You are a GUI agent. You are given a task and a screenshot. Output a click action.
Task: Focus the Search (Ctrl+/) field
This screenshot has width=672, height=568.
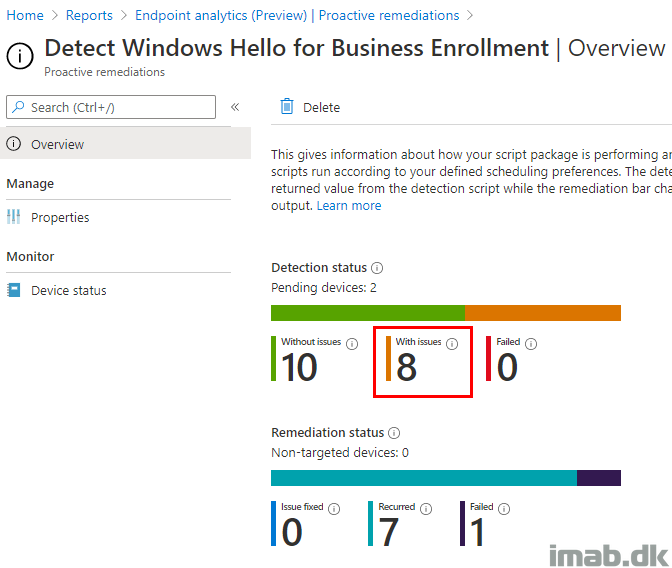[111, 107]
